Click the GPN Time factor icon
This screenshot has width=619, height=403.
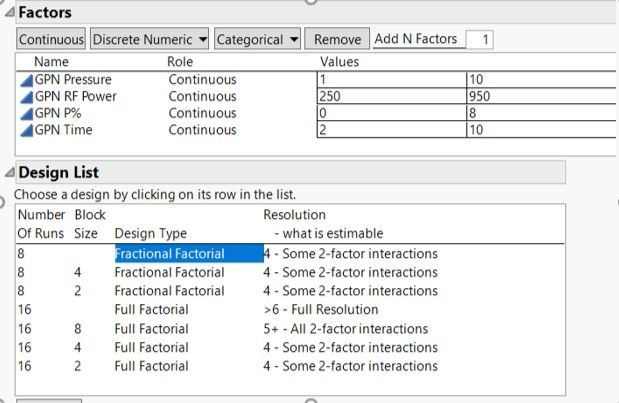pyautogui.click(x=26, y=130)
